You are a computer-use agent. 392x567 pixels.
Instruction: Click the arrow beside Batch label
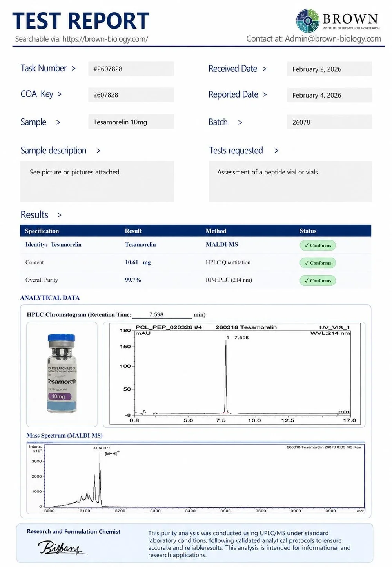[x=240, y=122]
